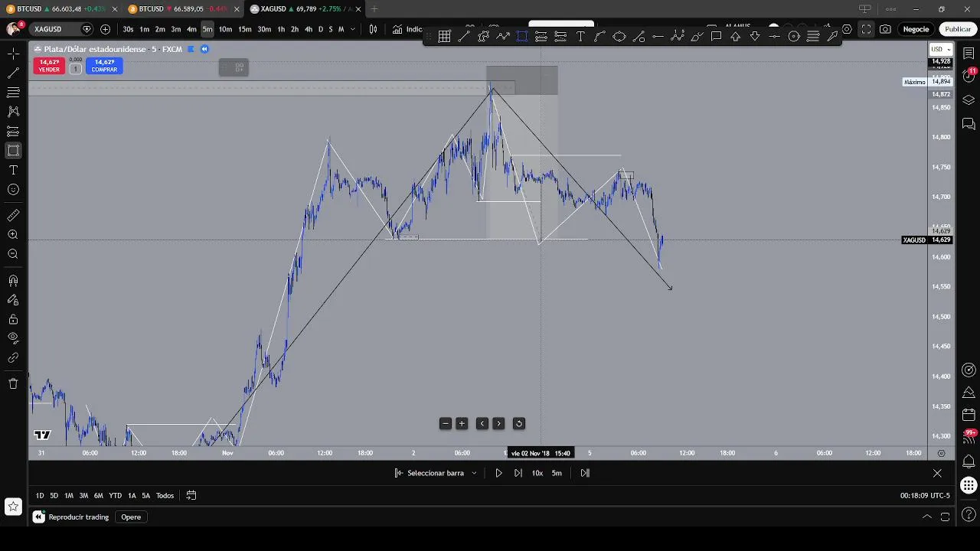The height and width of the screenshot is (551, 980).
Task: Switch to second BTCUSD tab
Action: coord(184,9)
